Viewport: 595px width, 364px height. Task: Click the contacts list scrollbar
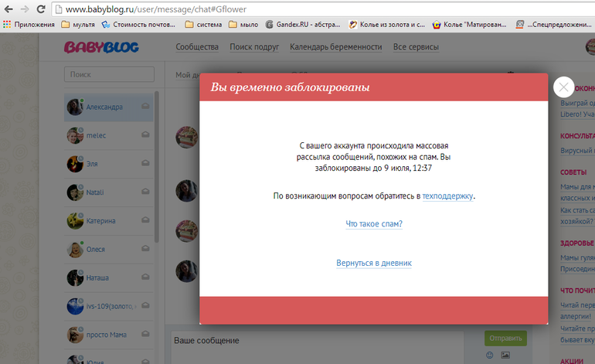coord(157,167)
